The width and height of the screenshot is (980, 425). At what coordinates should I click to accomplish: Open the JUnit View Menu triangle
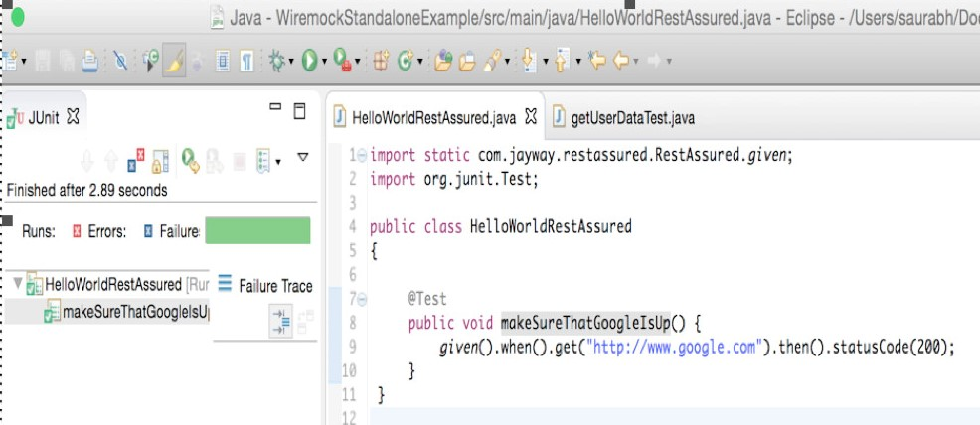(302, 157)
